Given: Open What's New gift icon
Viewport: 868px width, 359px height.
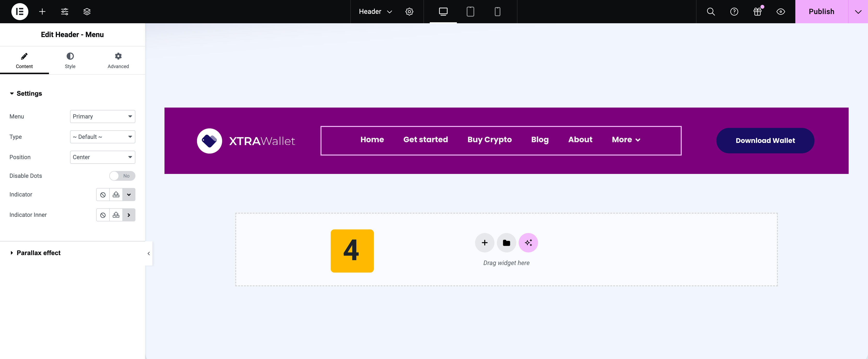Looking at the screenshot, I should tap(757, 11).
